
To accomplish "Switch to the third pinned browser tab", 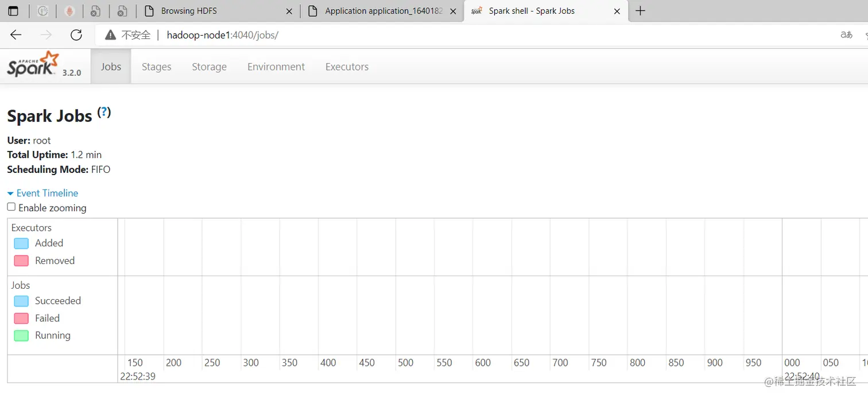I will pos(96,11).
